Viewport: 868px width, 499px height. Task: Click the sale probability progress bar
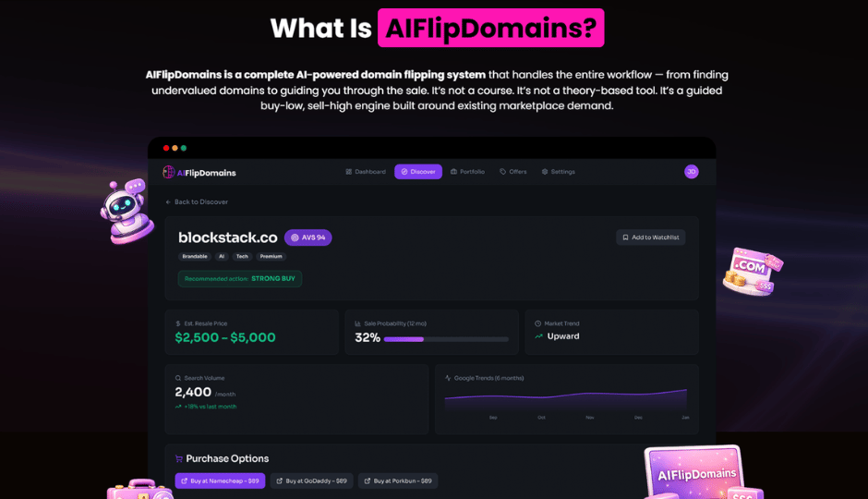click(x=446, y=339)
